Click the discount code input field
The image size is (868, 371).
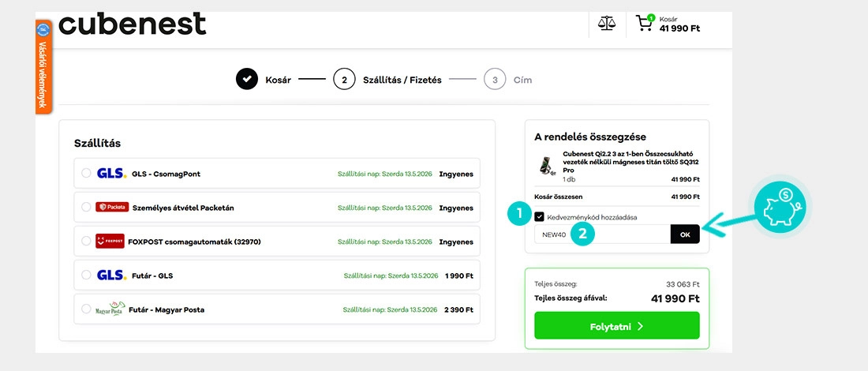tap(602, 234)
